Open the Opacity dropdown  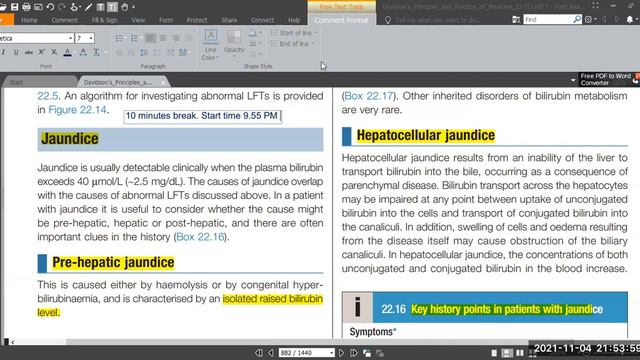click(x=234, y=44)
